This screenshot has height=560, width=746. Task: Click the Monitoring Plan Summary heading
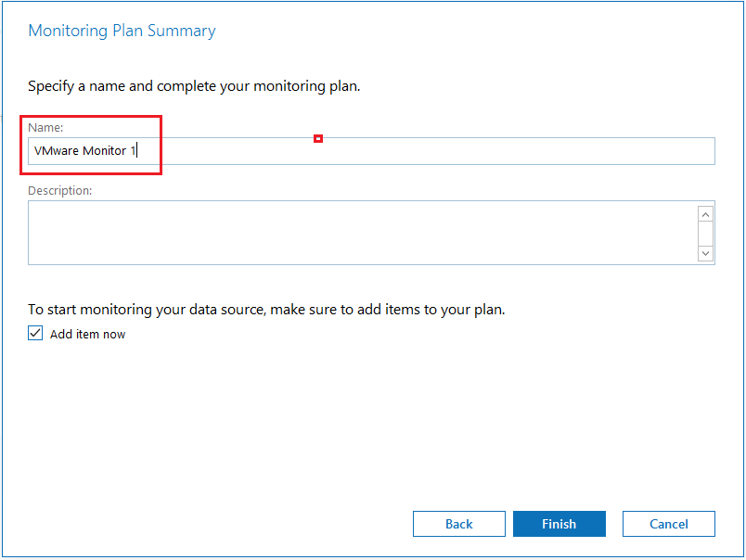[x=122, y=31]
